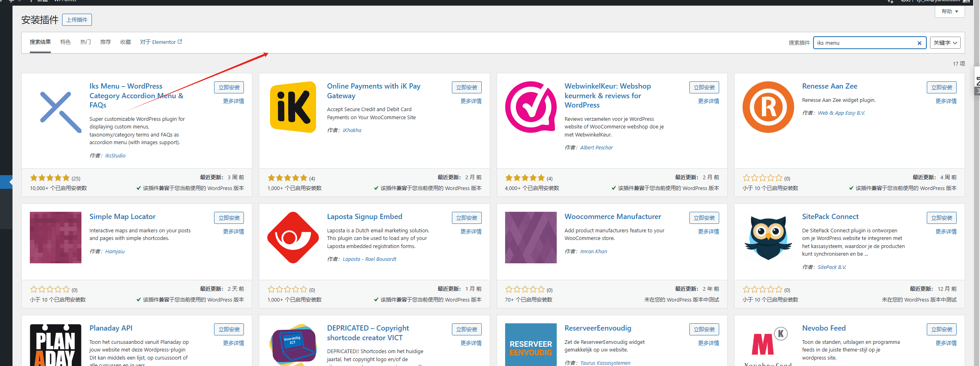Install the Woocommerce Manufacturer plugin
This screenshot has width=980, height=366.
click(704, 218)
